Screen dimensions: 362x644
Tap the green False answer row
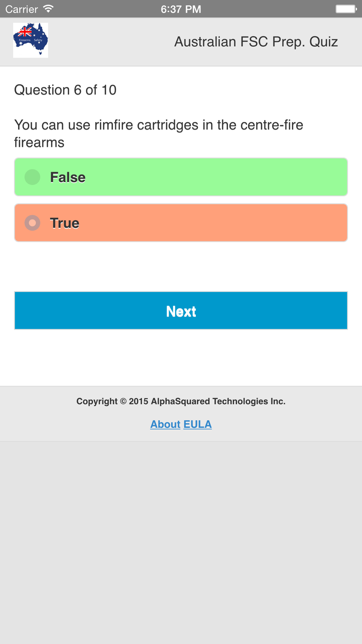181,177
